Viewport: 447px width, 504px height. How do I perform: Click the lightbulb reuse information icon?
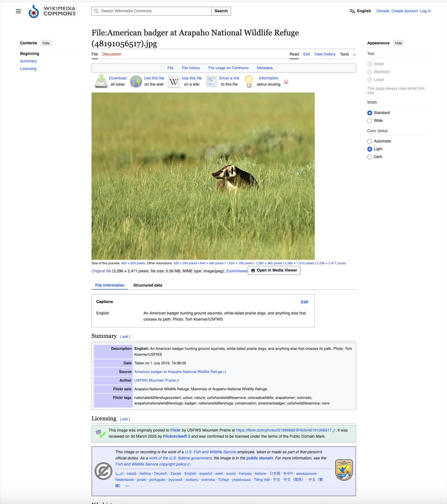click(x=249, y=81)
